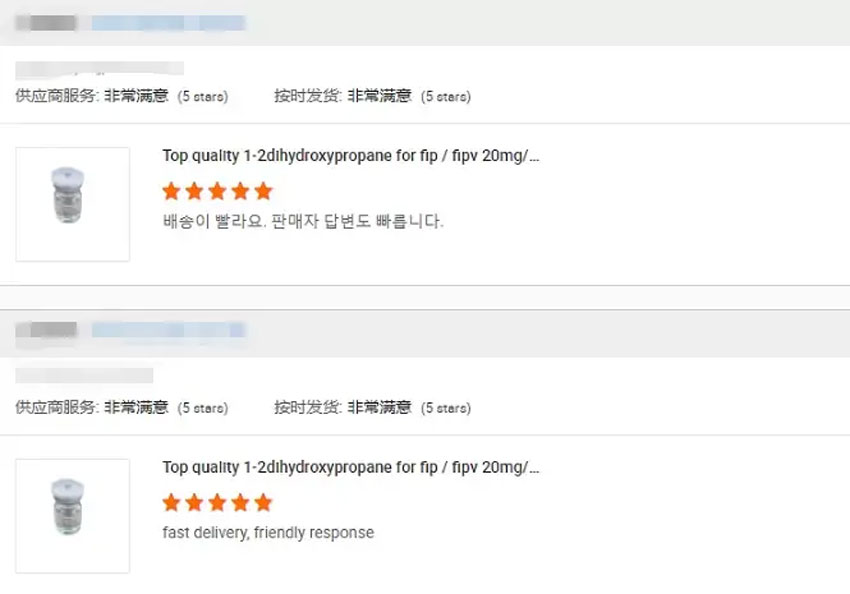Click the fourth orange star in the English review

tap(240, 502)
